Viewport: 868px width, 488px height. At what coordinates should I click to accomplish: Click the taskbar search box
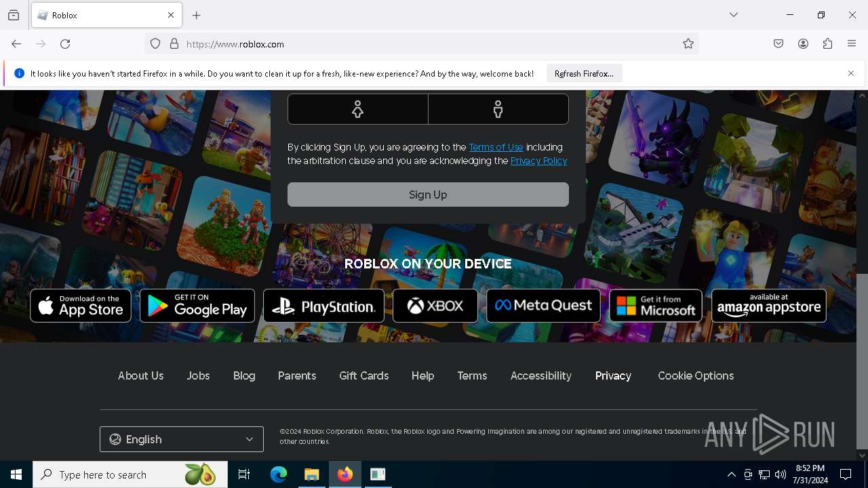130,474
